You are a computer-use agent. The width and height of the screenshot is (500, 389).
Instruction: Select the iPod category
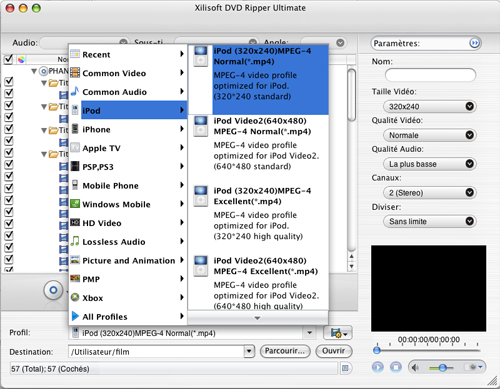click(x=128, y=110)
